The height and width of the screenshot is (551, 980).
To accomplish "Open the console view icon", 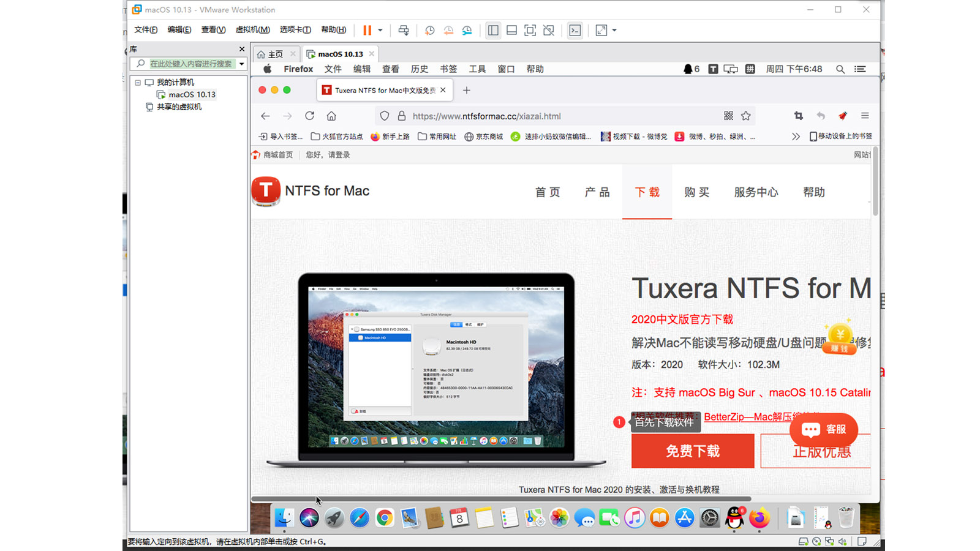I will [x=575, y=30].
